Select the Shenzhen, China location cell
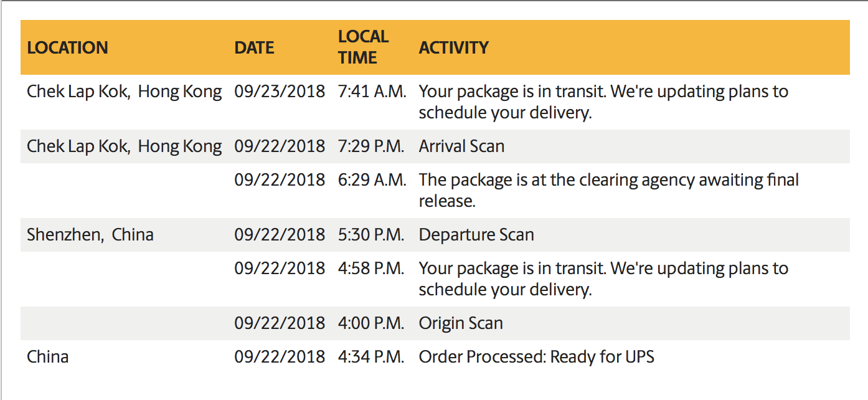The image size is (868, 400). click(90, 235)
